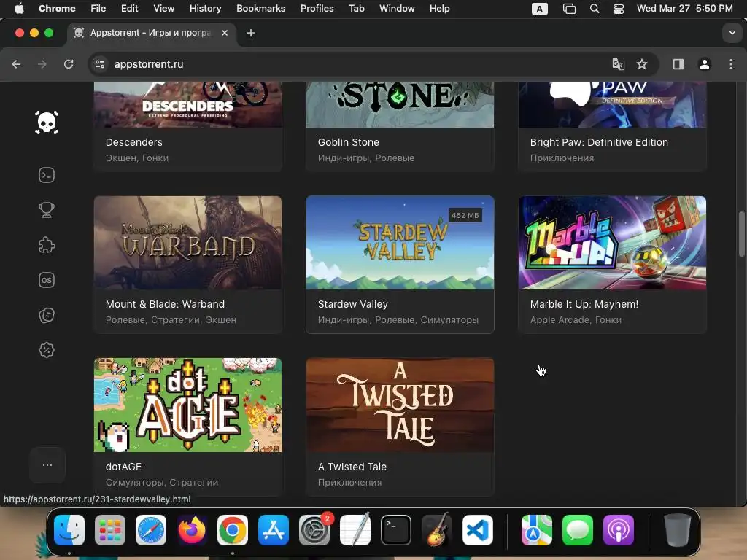The height and width of the screenshot is (560, 747).
Task: Open the chat bubble sidebar icon
Action: point(47,315)
